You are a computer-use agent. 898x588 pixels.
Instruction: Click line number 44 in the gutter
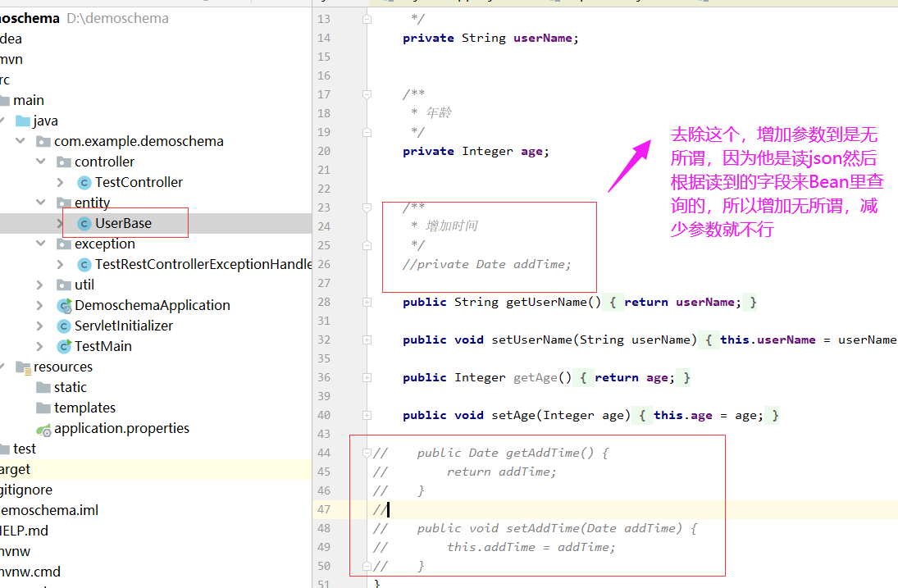click(x=324, y=452)
